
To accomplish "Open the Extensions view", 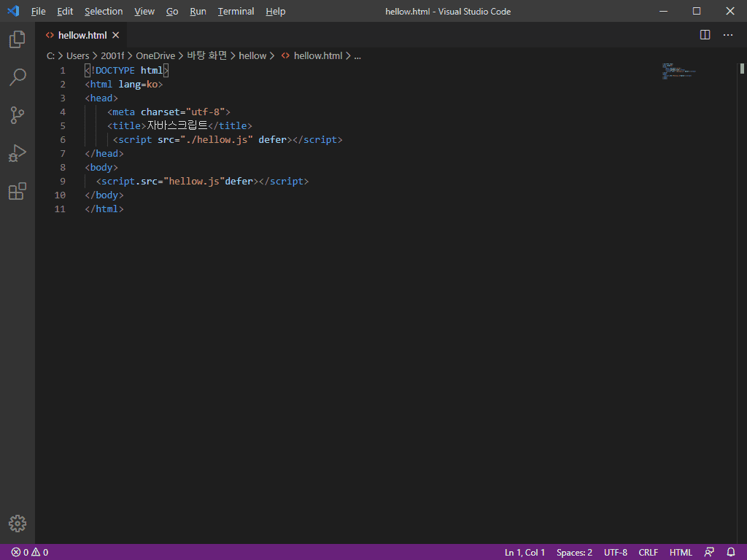I will click(x=18, y=191).
